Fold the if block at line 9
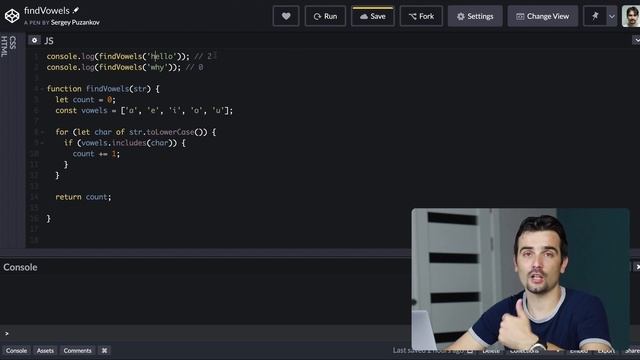Image resolution: width=640 pixels, height=360 pixels. point(42,143)
